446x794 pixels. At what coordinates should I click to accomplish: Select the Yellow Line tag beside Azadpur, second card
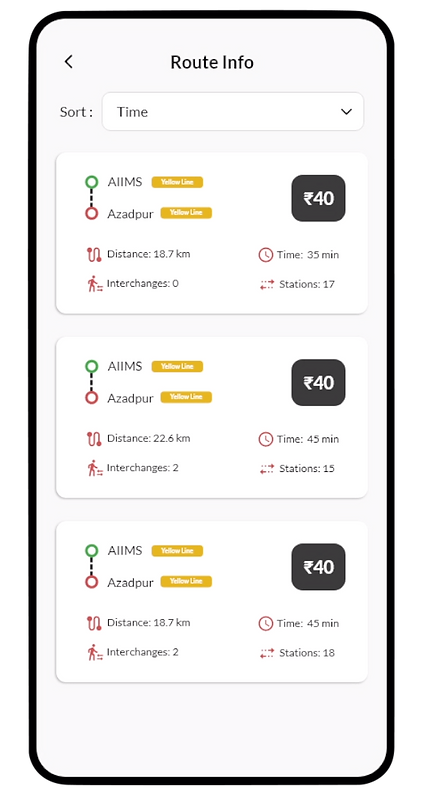click(x=186, y=397)
